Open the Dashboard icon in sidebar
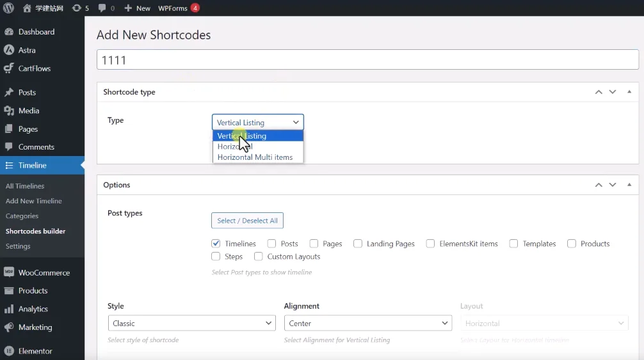The image size is (644, 360). click(x=9, y=32)
